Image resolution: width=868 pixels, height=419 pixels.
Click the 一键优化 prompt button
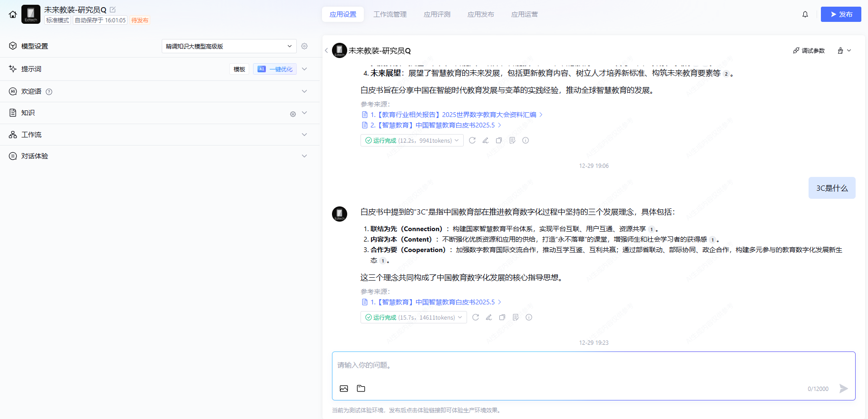275,69
